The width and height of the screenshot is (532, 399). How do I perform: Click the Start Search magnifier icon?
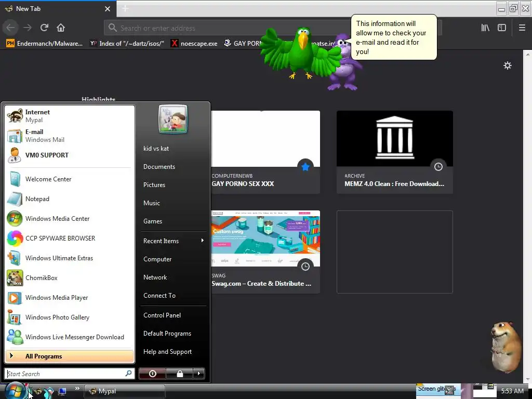(x=129, y=374)
